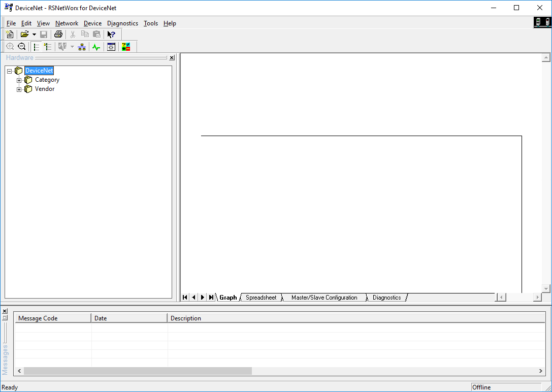Viewport: 552px width, 392px height.
Task: Cut selection with scissors icon
Action: pos(73,35)
